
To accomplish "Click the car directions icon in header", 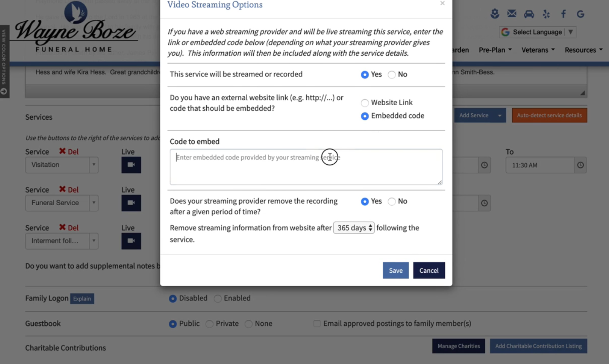I will 529,14.
